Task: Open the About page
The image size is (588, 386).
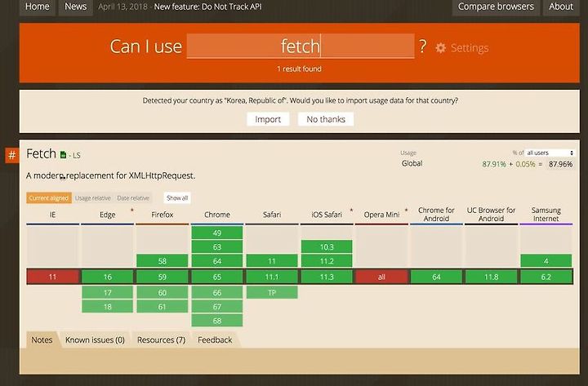Action: point(561,7)
